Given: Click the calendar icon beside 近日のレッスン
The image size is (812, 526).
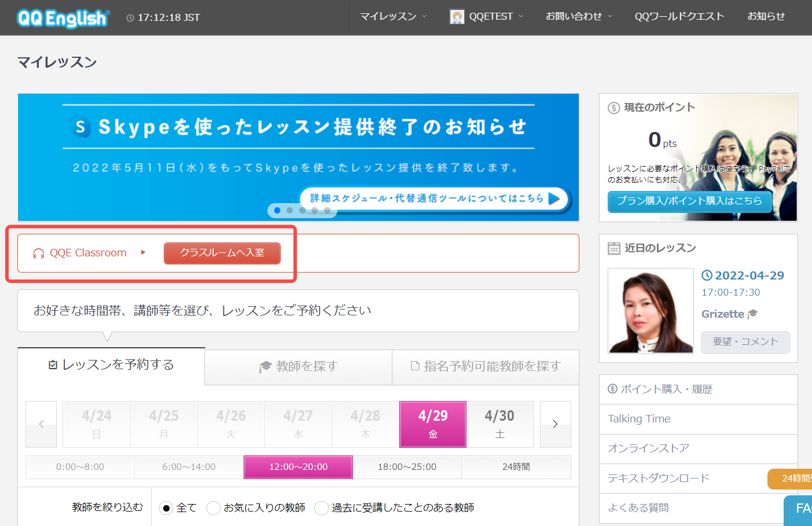Looking at the screenshot, I should click(614, 248).
